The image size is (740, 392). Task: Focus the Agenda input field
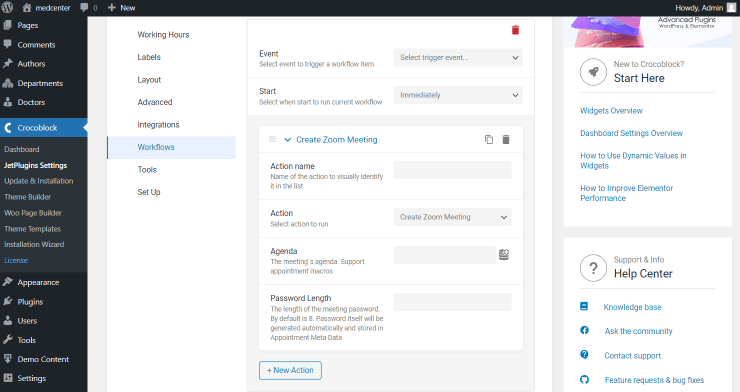(x=445, y=255)
